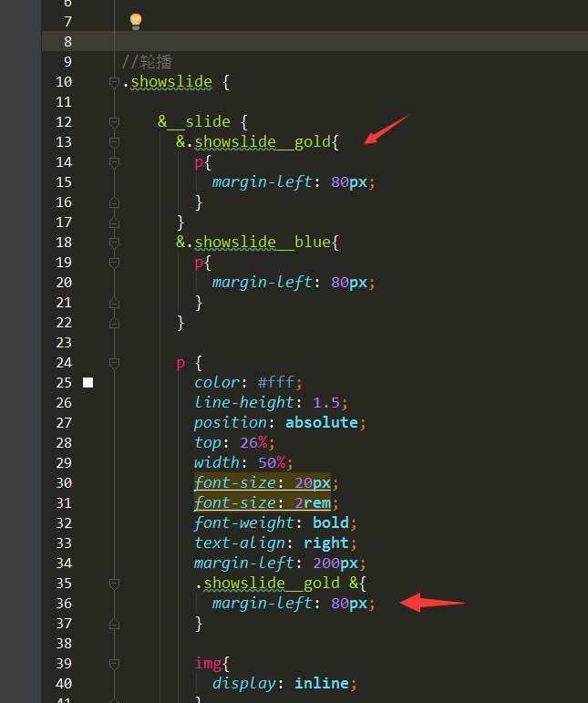The height and width of the screenshot is (703, 588).
Task: Click the fold end marker on line 22
Action: click(114, 323)
